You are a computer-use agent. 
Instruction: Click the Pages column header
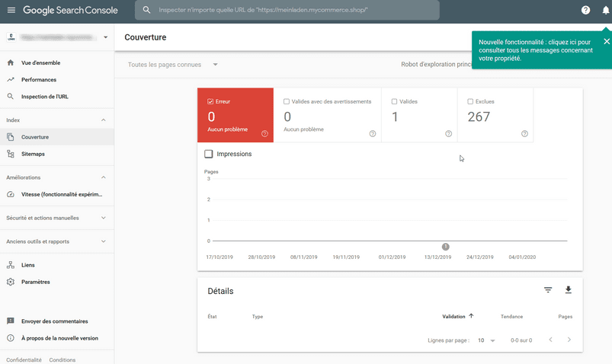pyautogui.click(x=566, y=316)
